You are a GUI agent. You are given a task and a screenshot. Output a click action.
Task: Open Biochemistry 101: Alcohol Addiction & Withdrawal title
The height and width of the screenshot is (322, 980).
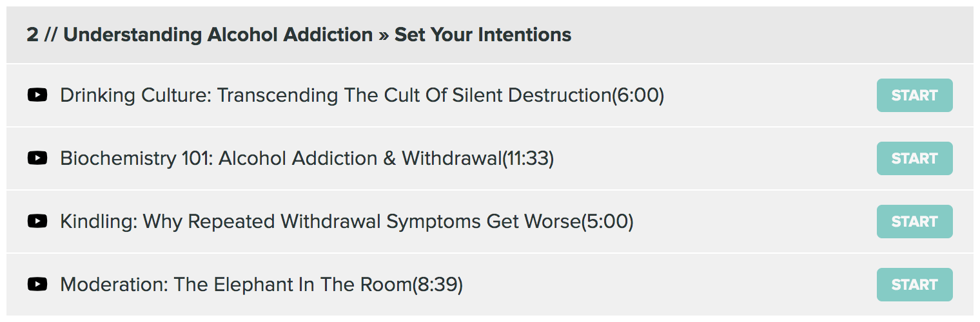click(280, 158)
